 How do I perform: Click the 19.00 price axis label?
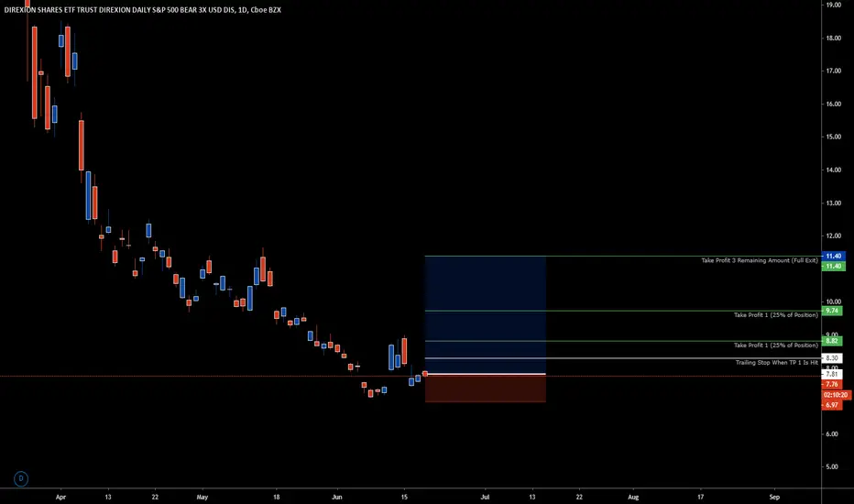point(833,5)
